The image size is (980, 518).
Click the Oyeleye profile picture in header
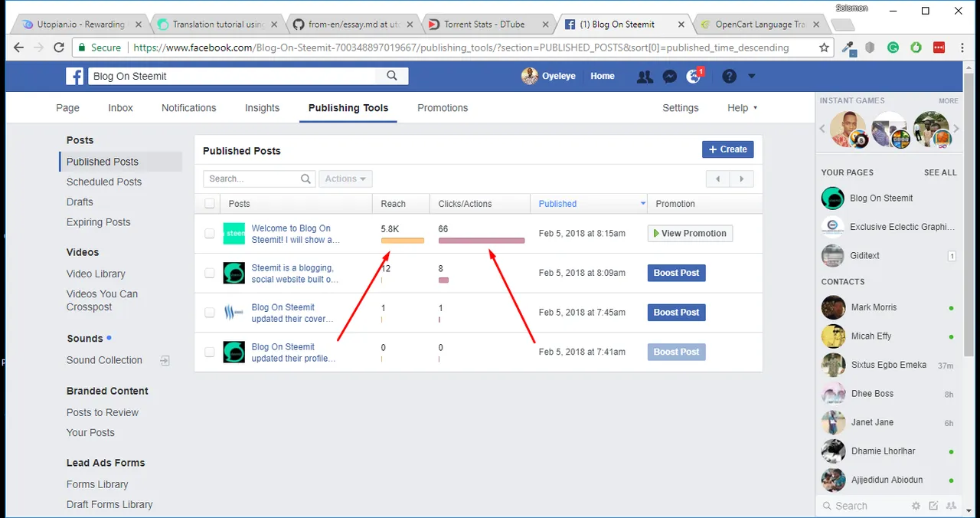(530, 76)
